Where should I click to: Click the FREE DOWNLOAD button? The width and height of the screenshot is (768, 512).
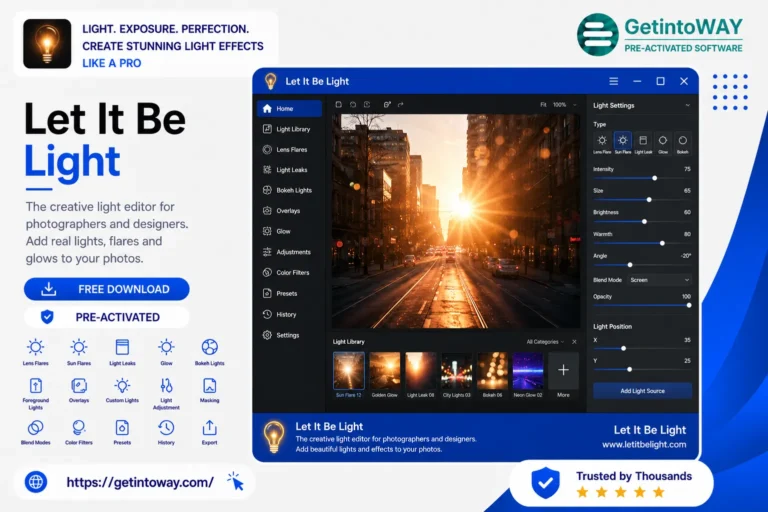[107, 289]
